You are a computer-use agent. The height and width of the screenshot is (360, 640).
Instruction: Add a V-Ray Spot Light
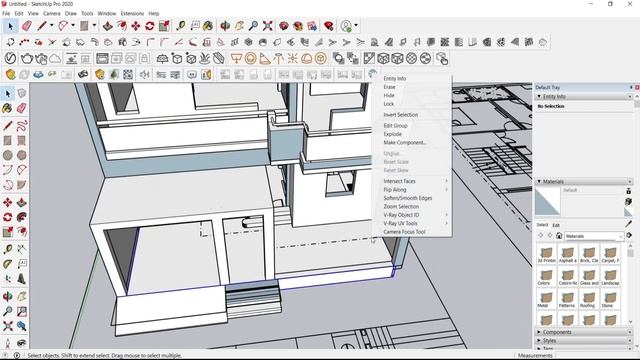coord(264,58)
